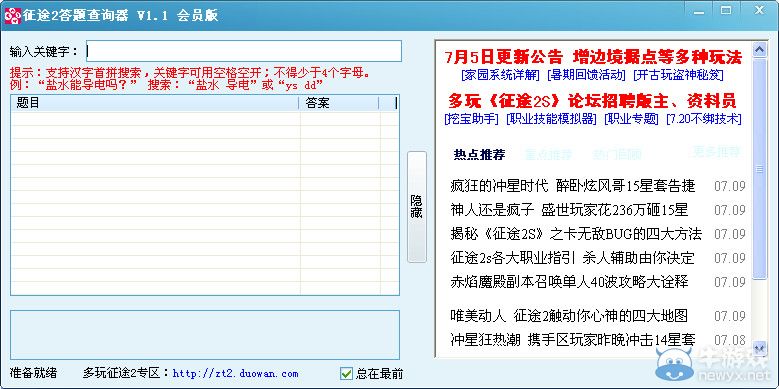Click the red 提示 hint text line
This screenshot has width=779, height=389.
pyautogui.click(x=190, y=73)
